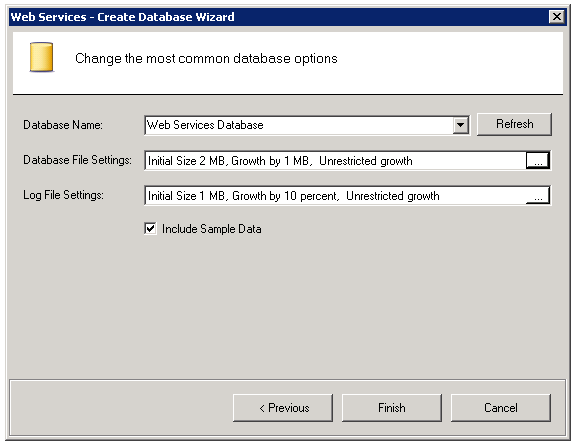The height and width of the screenshot is (445, 575).
Task: Click the yellow database cylinder icon
Action: click(x=41, y=57)
